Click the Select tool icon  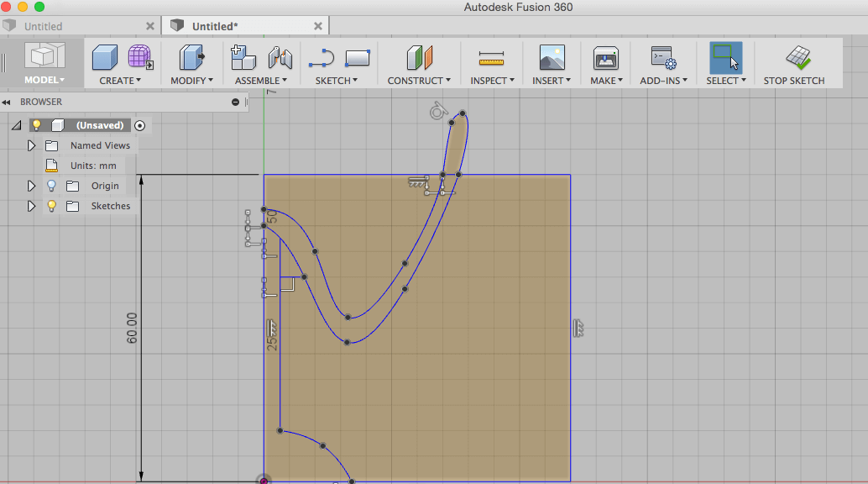click(726, 58)
